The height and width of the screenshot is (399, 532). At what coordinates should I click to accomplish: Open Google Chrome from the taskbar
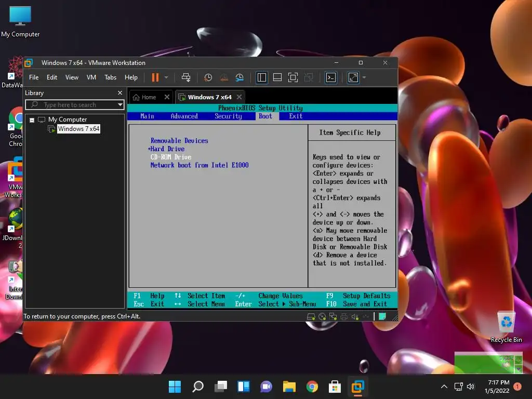(312, 387)
